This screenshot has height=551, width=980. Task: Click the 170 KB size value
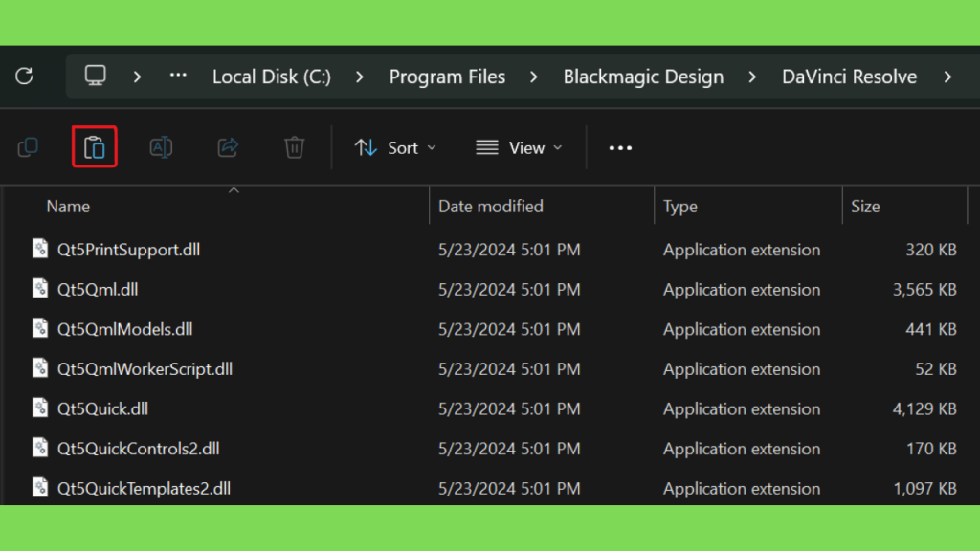click(931, 449)
